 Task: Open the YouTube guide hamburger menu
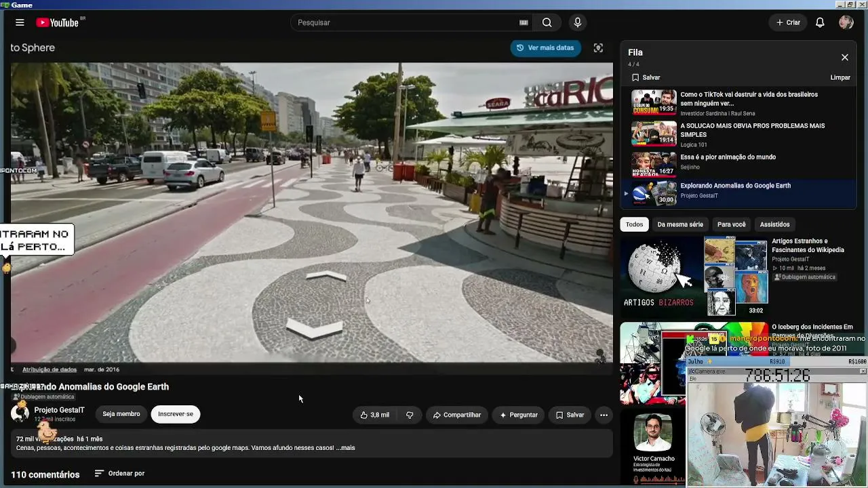[20, 22]
